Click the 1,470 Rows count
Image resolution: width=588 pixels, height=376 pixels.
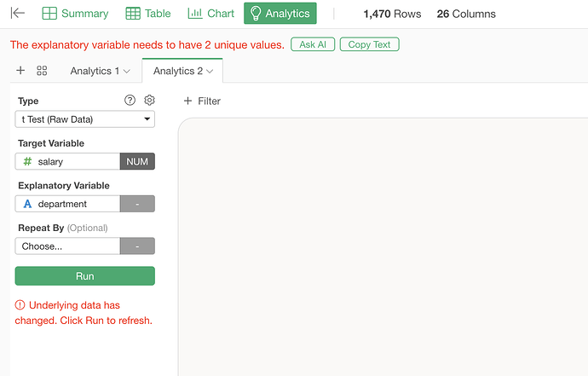click(x=392, y=14)
